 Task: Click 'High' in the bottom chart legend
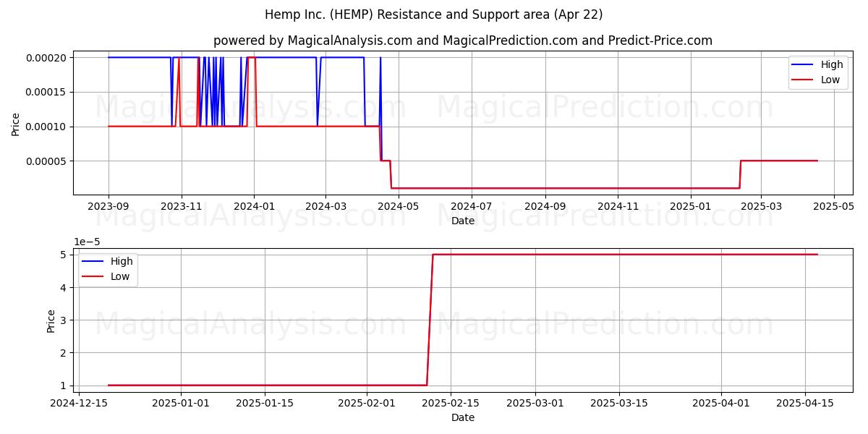click(122, 261)
